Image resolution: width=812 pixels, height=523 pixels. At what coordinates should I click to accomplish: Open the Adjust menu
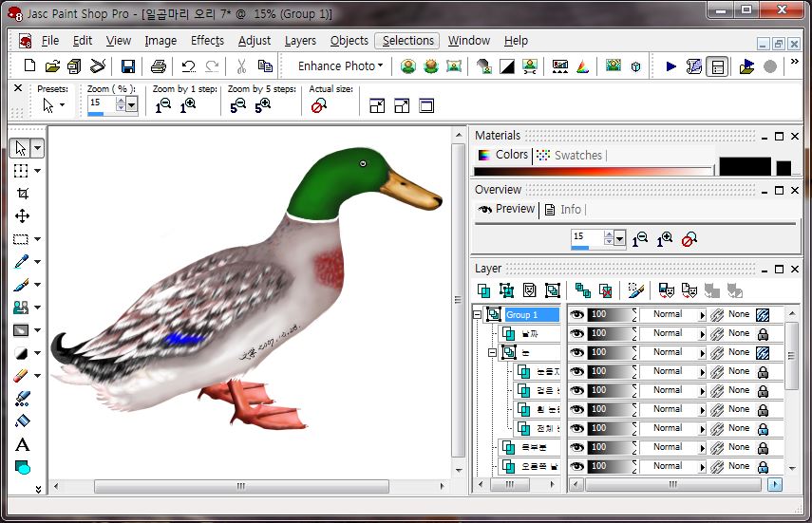tap(254, 41)
